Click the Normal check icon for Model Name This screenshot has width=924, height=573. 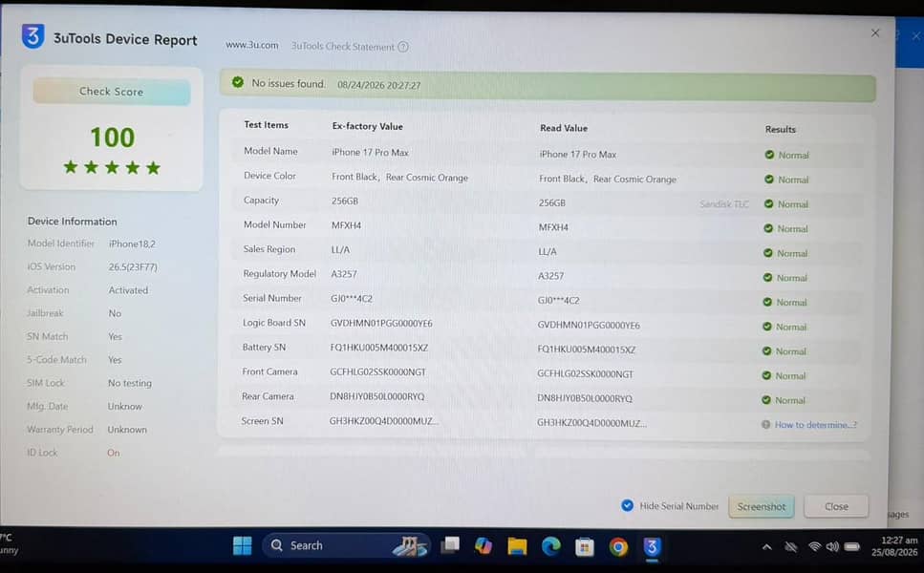(769, 155)
